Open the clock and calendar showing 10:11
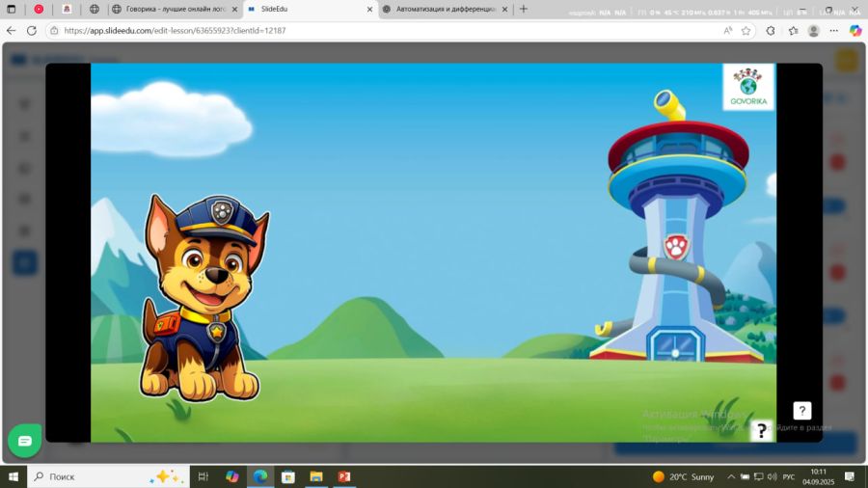The height and width of the screenshot is (488, 868). tap(818, 476)
